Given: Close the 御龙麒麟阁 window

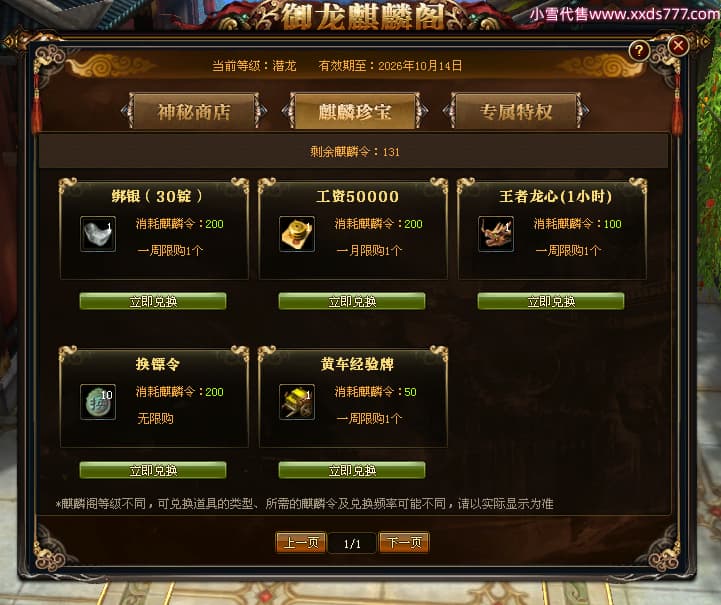Looking at the screenshot, I should coord(678,46).
